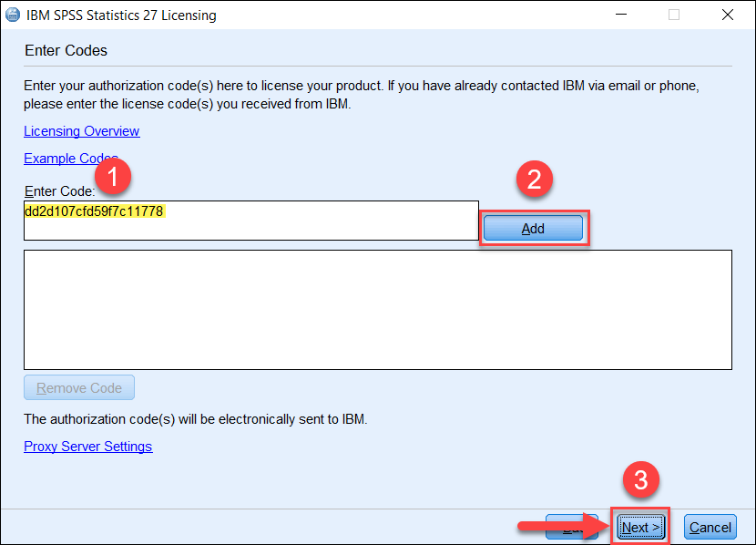756x545 pixels.
Task: Click the Next > button
Action: tap(640, 527)
